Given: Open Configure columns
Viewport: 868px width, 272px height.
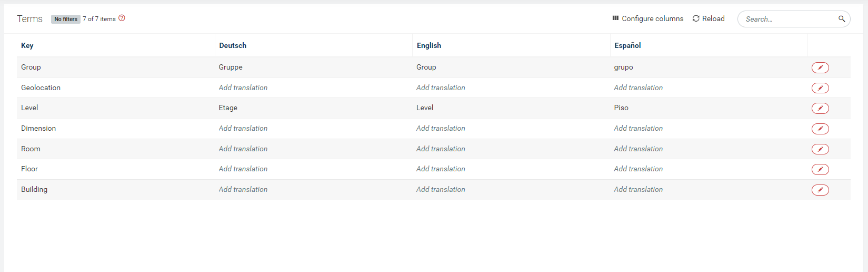Looking at the screenshot, I should (647, 18).
